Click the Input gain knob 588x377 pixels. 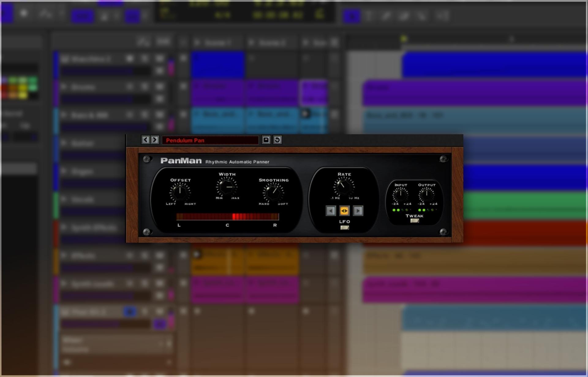[x=401, y=194]
